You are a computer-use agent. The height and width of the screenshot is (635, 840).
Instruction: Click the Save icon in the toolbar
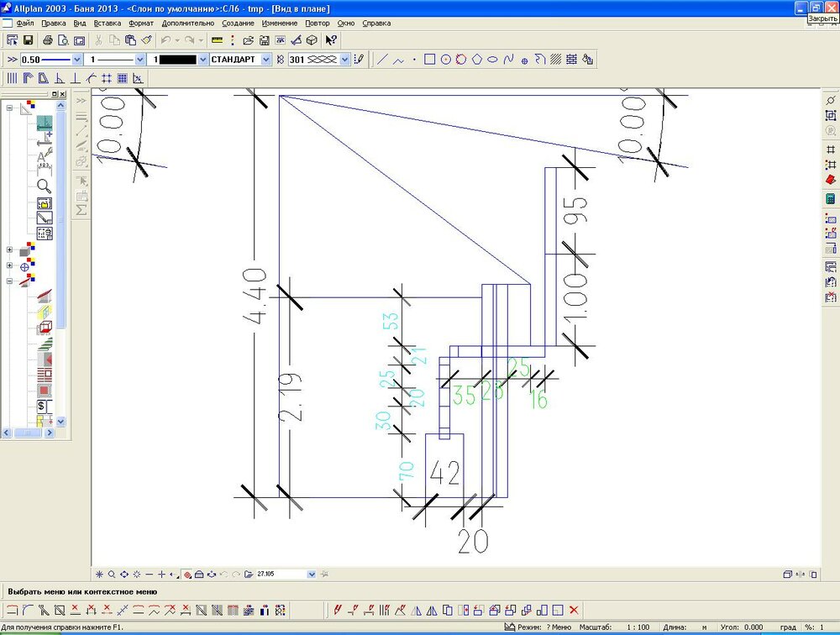click(28, 40)
